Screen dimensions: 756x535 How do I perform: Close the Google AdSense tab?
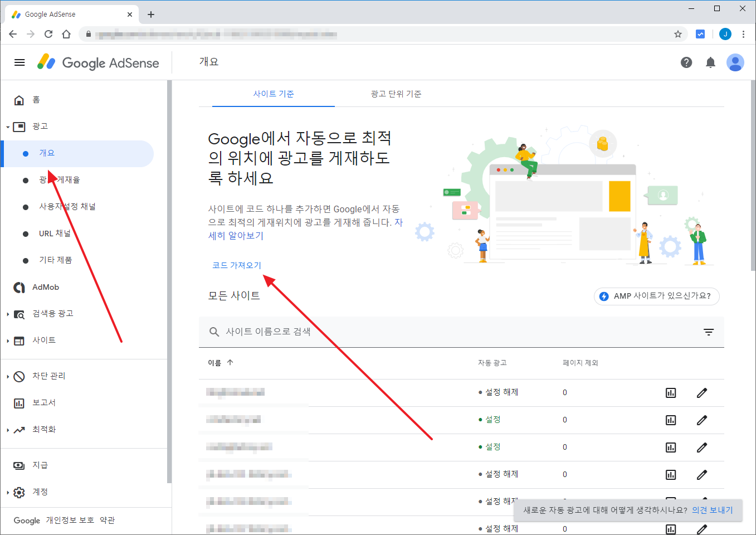point(130,14)
